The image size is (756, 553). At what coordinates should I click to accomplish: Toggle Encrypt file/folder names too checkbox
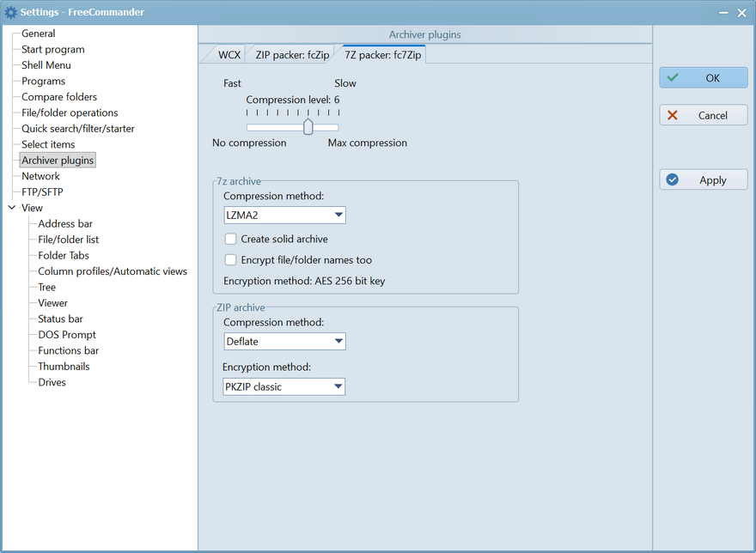[230, 260]
